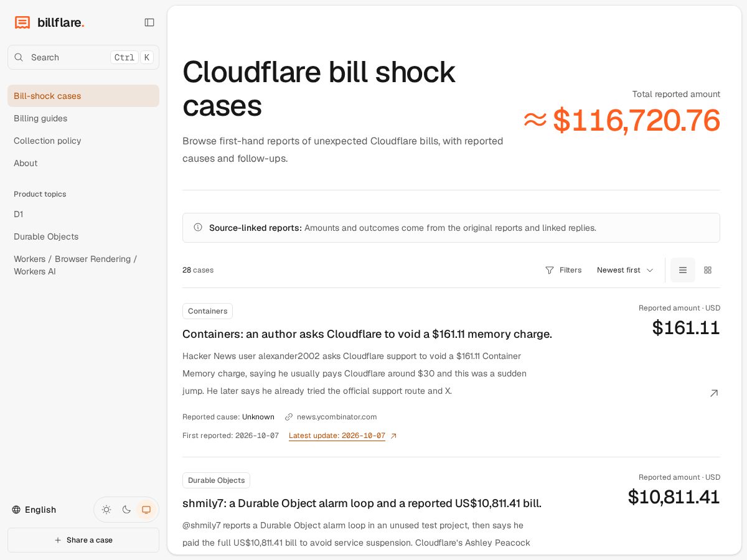Select system theme monitor icon

click(146, 510)
